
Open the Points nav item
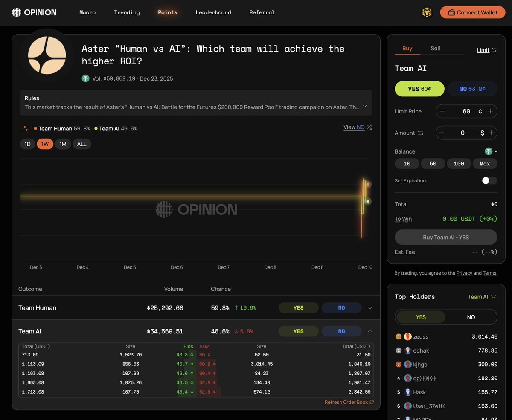pyautogui.click(x=167, y=12)
